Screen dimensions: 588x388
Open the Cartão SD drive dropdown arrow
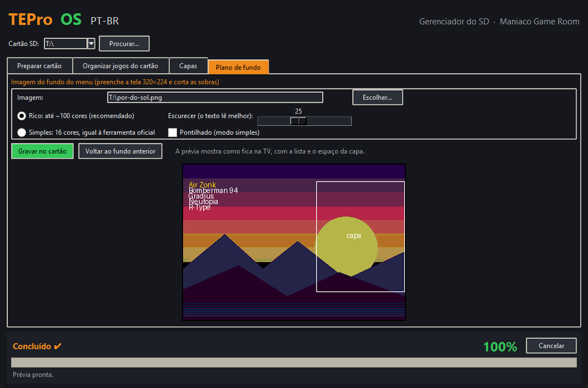tap(91, 43)
